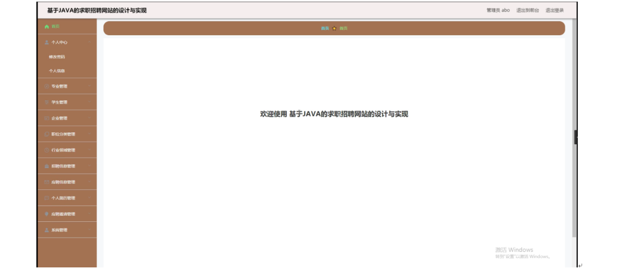Expand the 职位分类管理 chevron
The width and height of the screenshot is (644, 275).
pos(90,134)
